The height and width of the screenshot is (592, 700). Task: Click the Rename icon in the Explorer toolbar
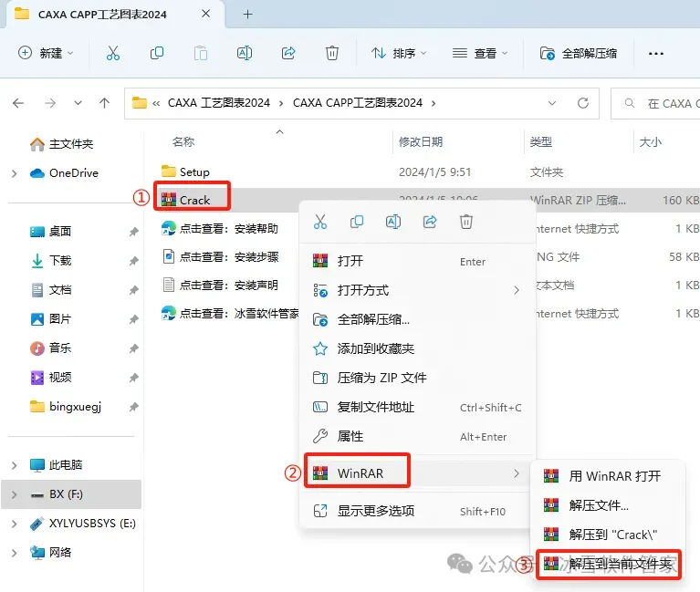click(x=245, y=53)
